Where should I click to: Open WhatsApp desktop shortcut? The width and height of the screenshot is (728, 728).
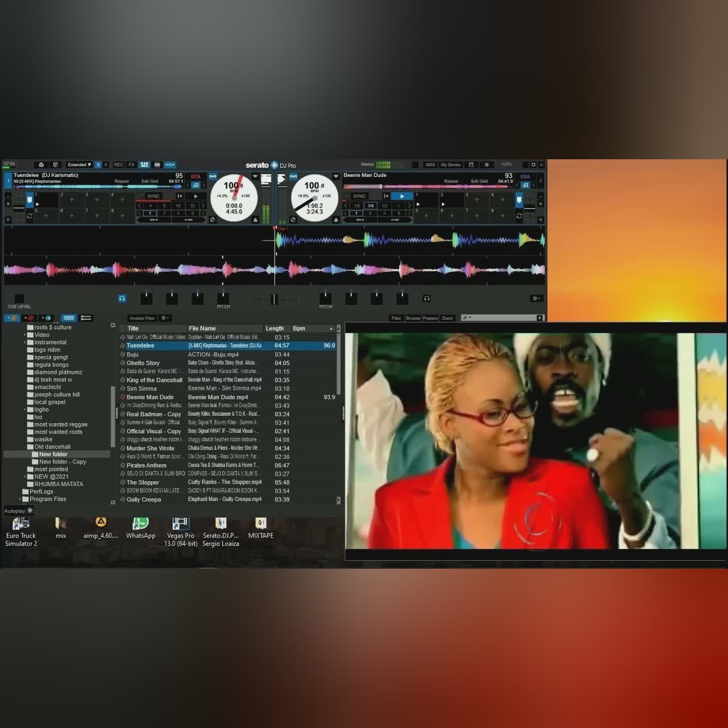click(x=140, y=528)
